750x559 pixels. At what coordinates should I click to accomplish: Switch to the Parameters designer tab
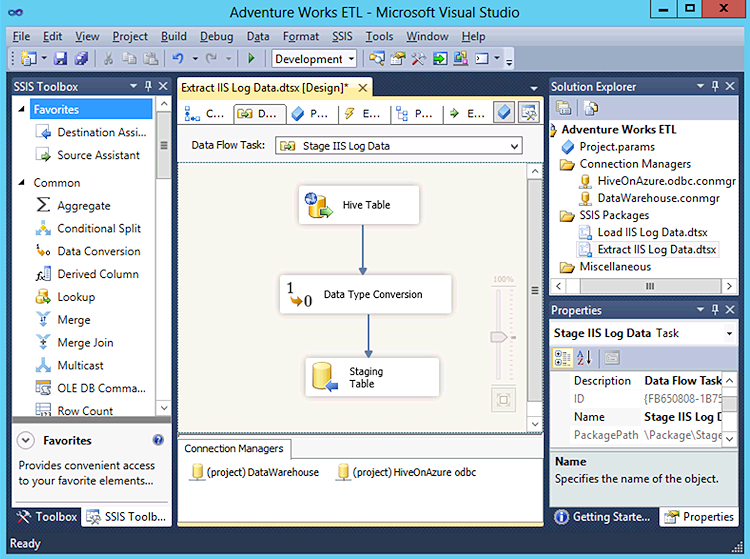point(310,114)
